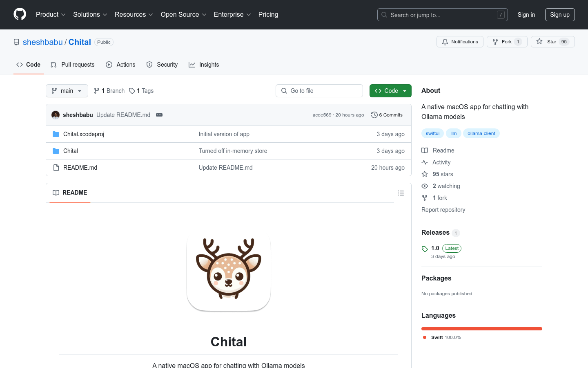The width and height of the screenshot is (588, 368).
Task: Click the Sign up button
Action: (560, 15)
